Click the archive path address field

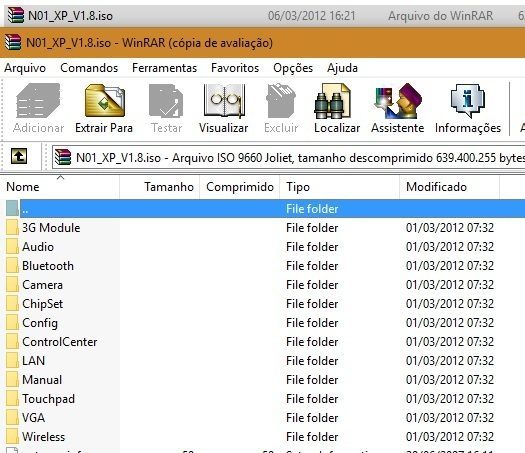(x=289, y=157)
